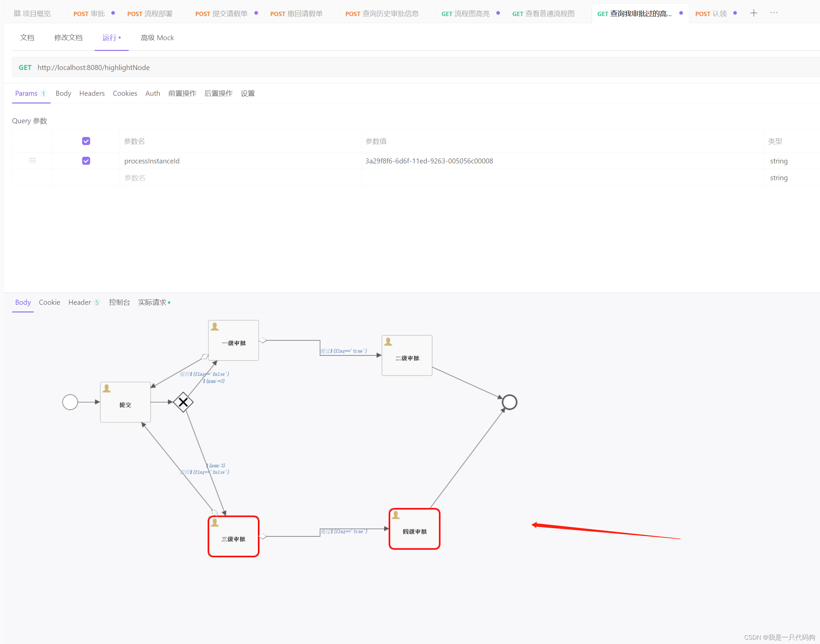The width and height of the screenshot is (820, 644).
Task: Switch to 实际请求 in the response area
Action: (x=152, y=302)
